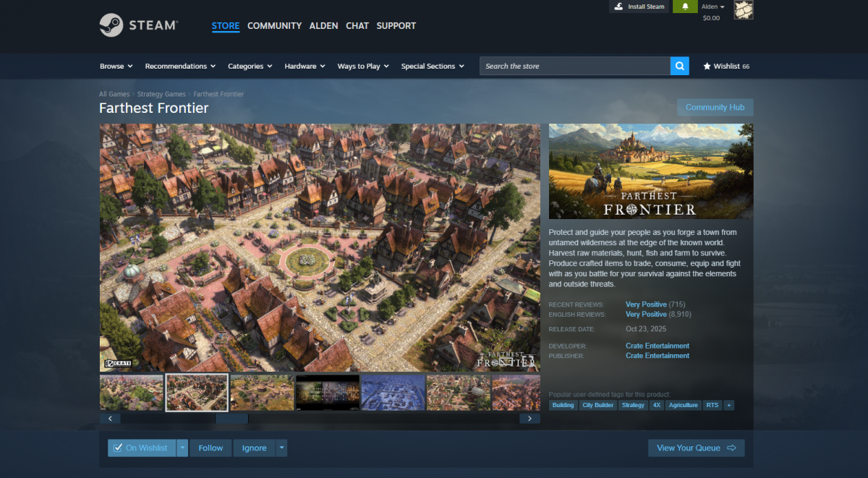
Task: Open the Community Hub
Action: click(715, 107)
